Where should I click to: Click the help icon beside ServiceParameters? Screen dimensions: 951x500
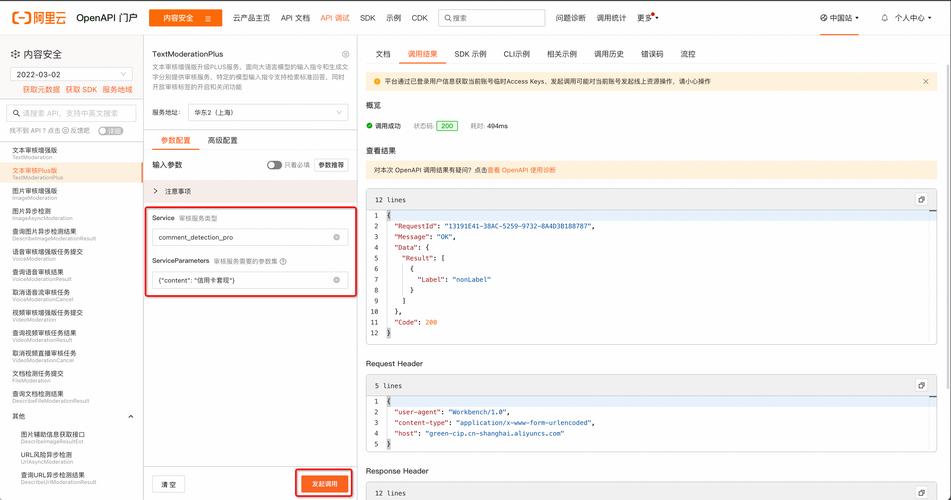click(283, 261)
